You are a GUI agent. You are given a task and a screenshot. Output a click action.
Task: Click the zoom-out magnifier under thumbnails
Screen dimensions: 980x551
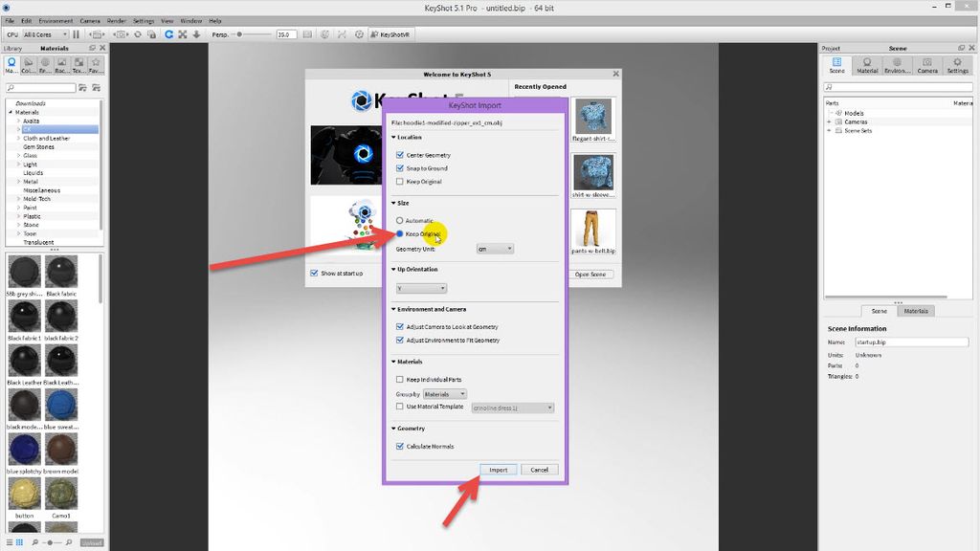click(x=35, y=542)
